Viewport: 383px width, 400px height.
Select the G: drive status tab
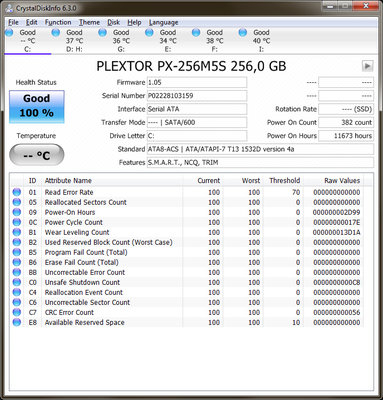(x=121, y=40)
